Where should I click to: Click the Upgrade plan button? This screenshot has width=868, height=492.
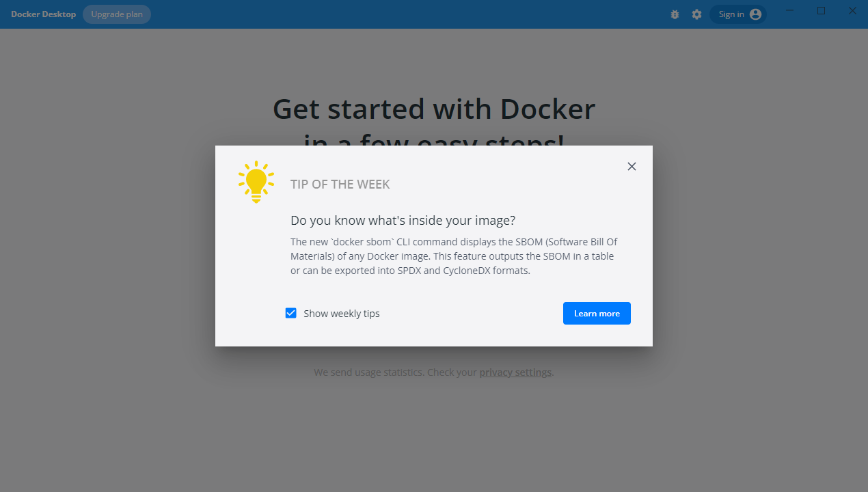click(x=117, y=14)
